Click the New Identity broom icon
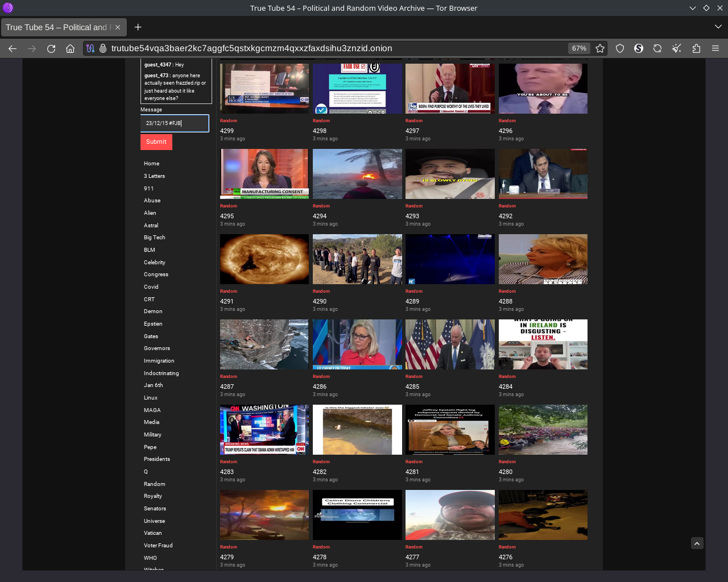728x582 pixels. tap(677, 48)
